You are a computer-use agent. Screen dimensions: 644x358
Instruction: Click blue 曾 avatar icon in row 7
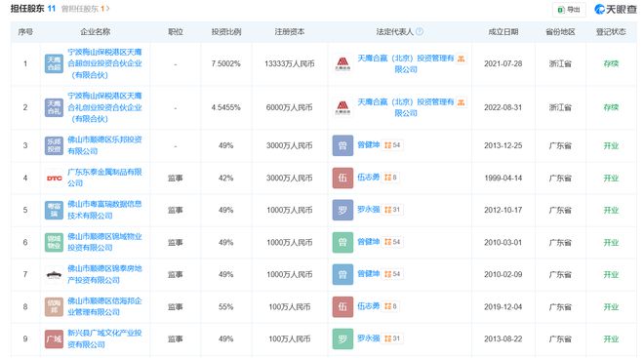coord(342,274)
